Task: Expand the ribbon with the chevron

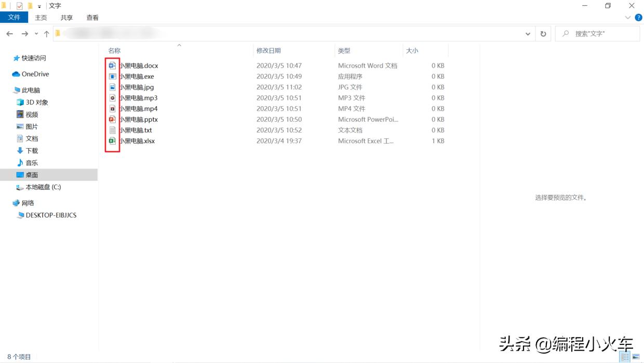Action: [627, 18]
